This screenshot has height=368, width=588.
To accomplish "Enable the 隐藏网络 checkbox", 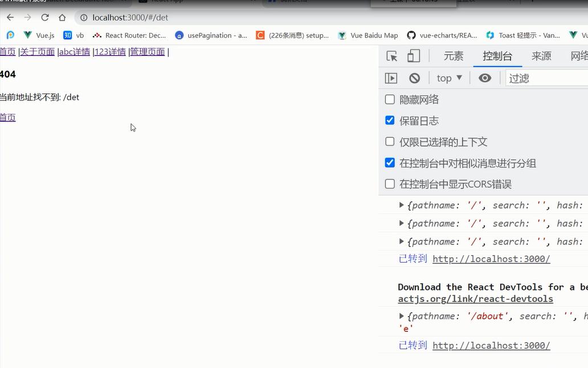I will click(x=390, y=99).
